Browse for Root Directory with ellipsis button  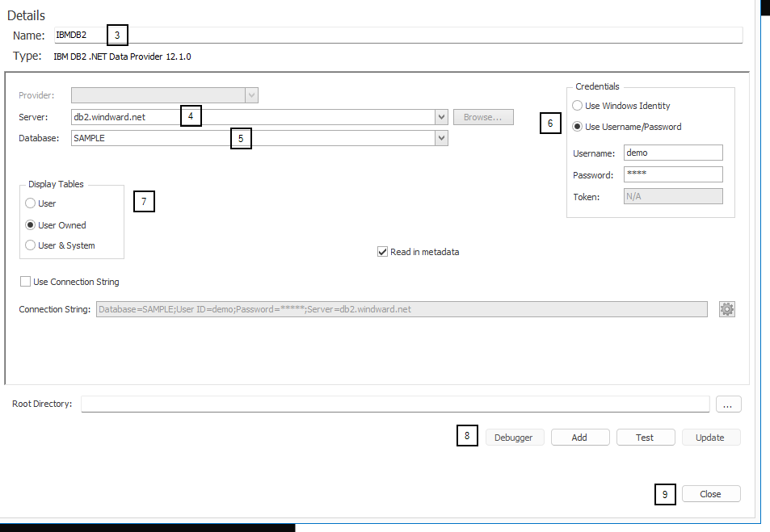click(x=728, y=404)
